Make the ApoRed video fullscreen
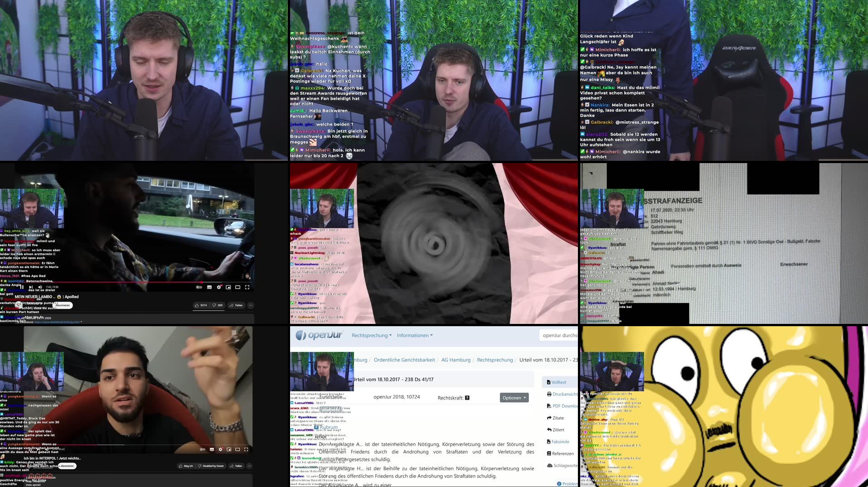This screenshot has width=868, height=487. coord(247,287)
